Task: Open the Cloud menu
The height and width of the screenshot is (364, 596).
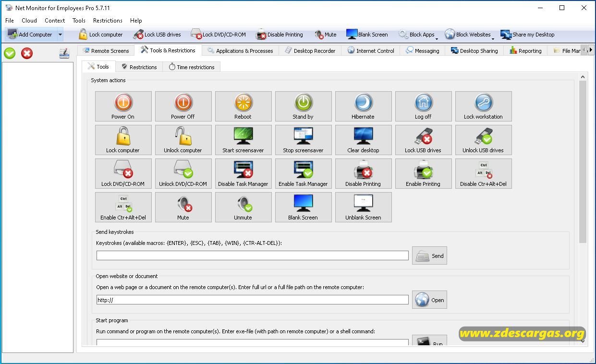Action: (29, 21)
